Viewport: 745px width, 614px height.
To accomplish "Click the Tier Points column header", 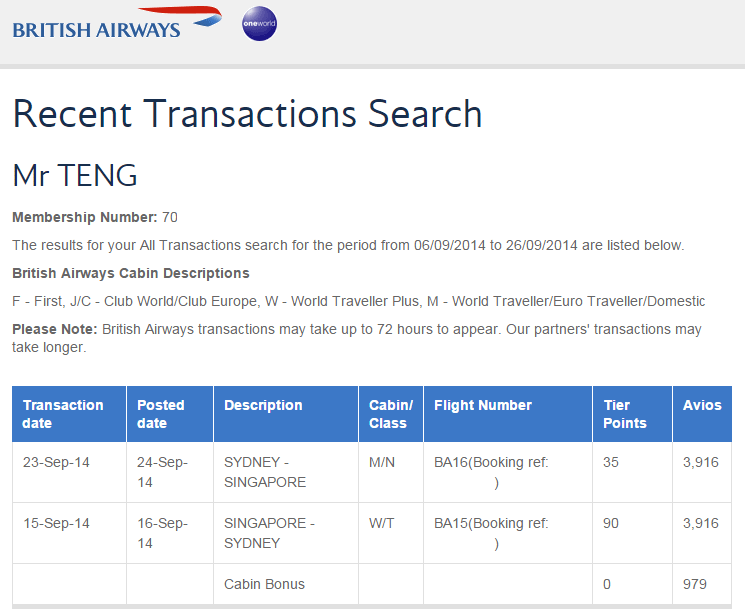I will pos(632,414).
